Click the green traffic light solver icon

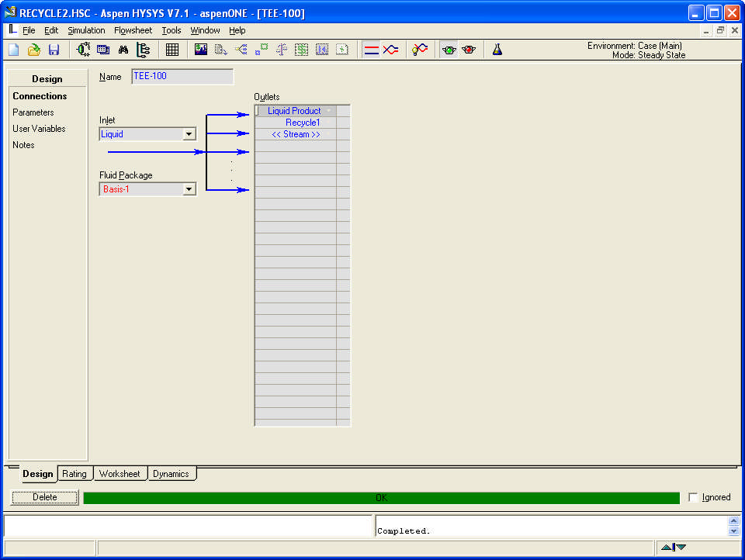click(449, 50)
